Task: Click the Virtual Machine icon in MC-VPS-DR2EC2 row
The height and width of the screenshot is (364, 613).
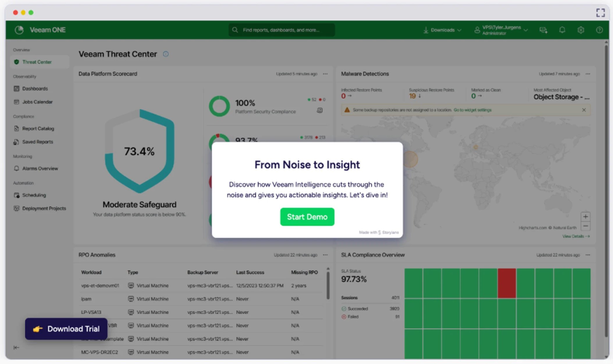Action: (131, 352)
